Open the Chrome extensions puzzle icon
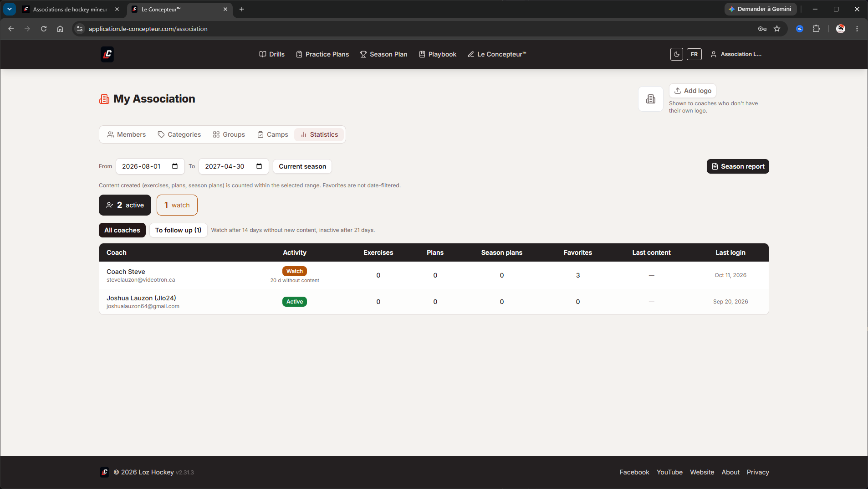The image size is (868, 489). point(816,29)
